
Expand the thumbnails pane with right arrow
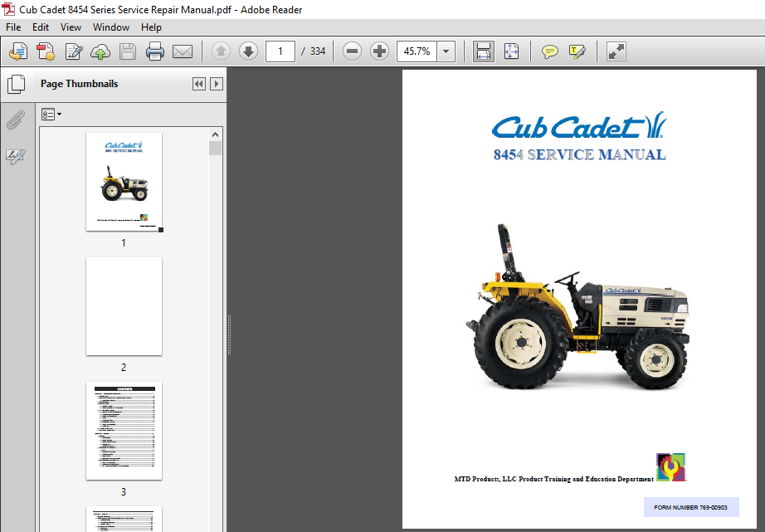click(x=217, y=84)
